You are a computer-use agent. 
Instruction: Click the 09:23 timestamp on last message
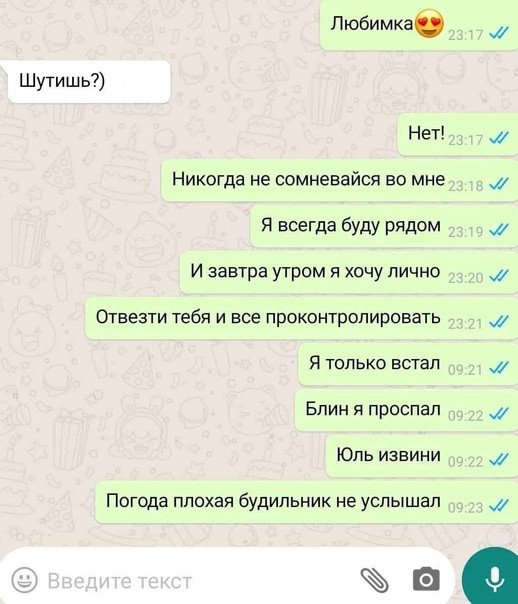[466, 508]
